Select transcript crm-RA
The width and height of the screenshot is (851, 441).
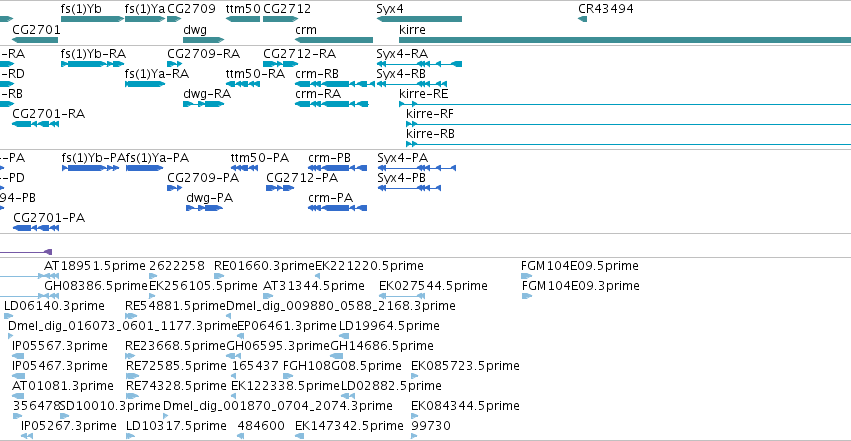tap(332, 104)
